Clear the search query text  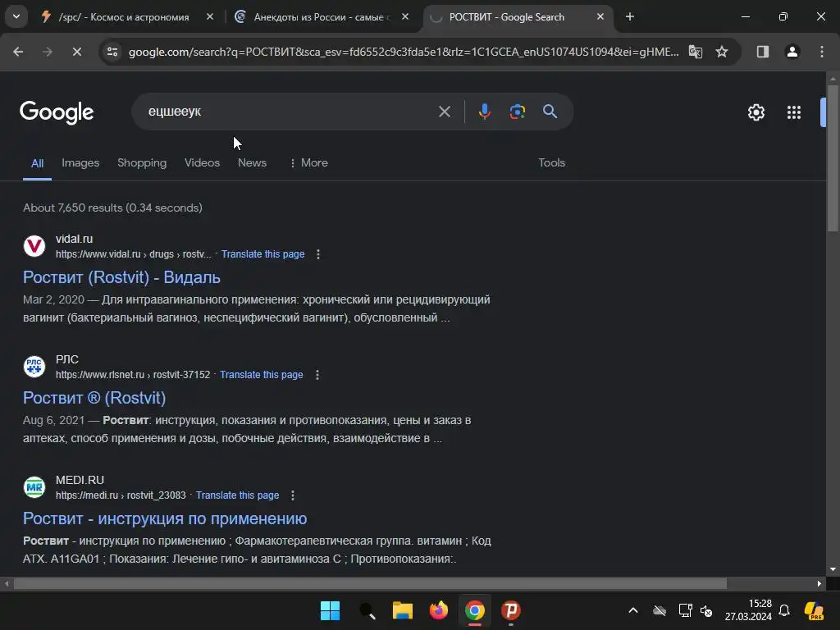(445, 112)
